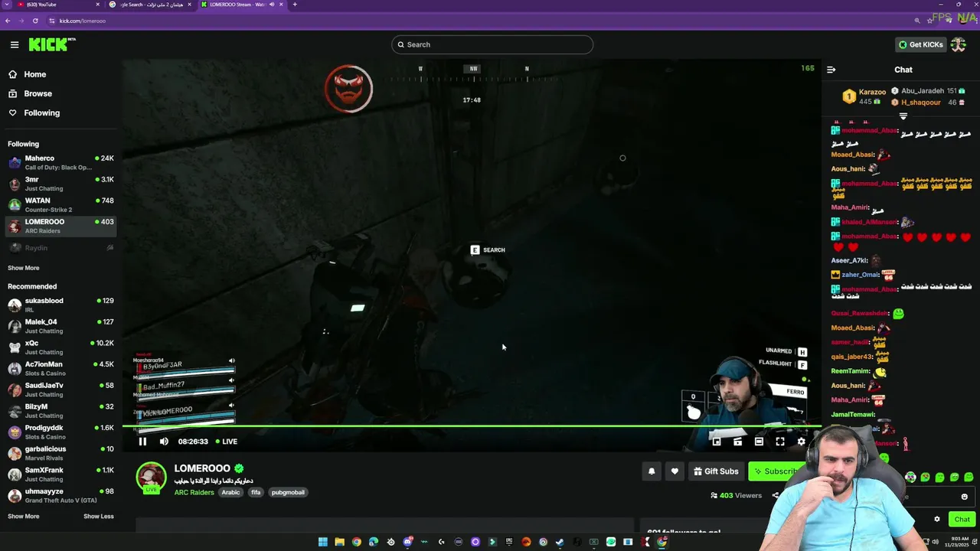Click the Gift Subs button
Viewport: 980px width, 551px height.
tap(716, 471)
